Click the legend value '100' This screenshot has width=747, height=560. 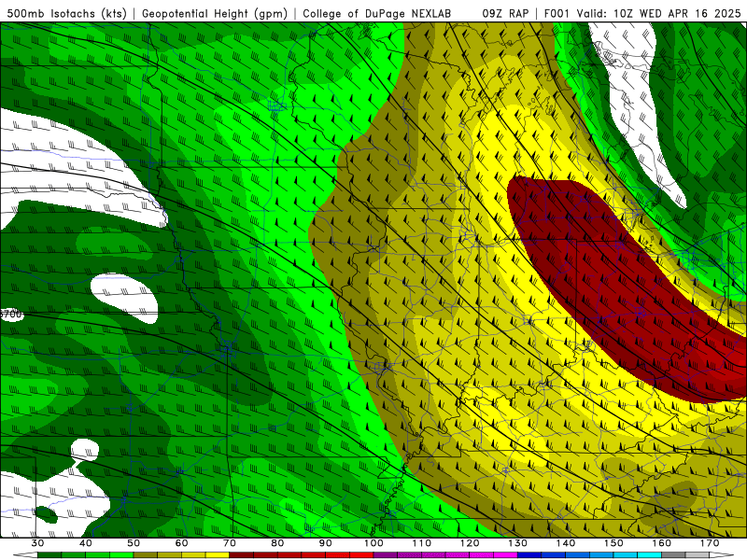pyautogui.click(x=373, y=543)
